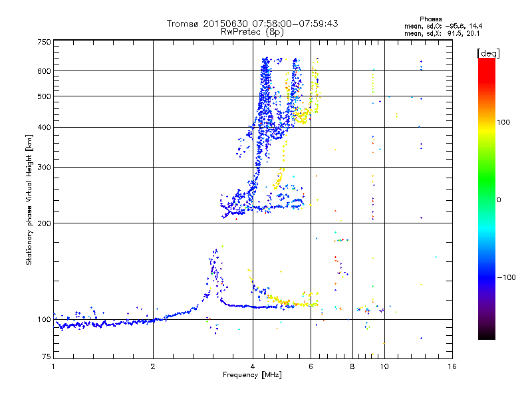
Task: Click the '16' frequency axis tick label
Action: [x=452, y=366]
